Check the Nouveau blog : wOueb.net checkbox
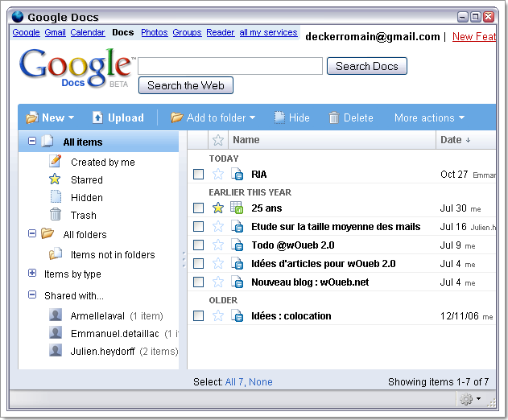This screenshot has height=420, width=508. tap(198, 282)
